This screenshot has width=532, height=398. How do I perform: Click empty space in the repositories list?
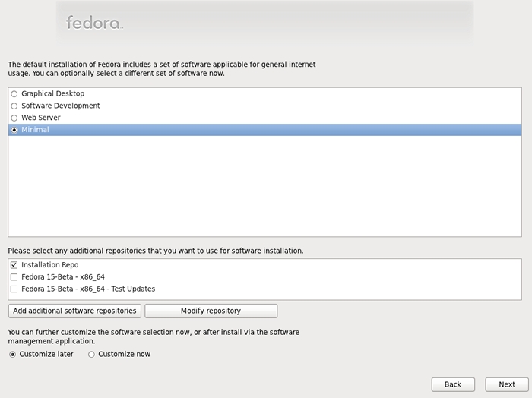[339, 278]
